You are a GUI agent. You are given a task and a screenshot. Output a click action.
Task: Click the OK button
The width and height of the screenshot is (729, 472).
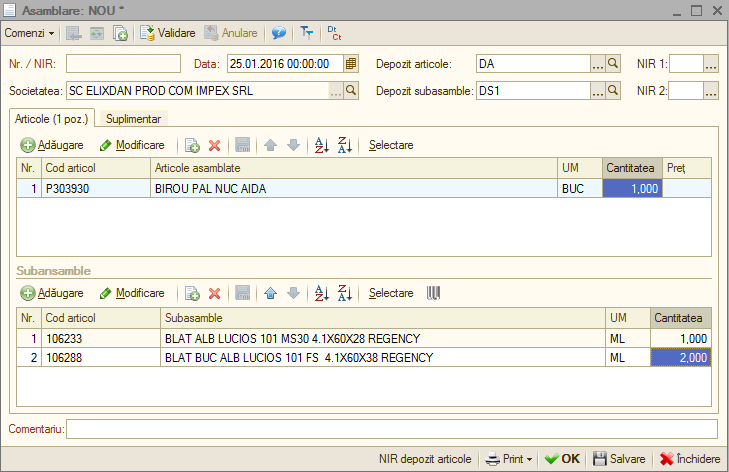(562, 459)
